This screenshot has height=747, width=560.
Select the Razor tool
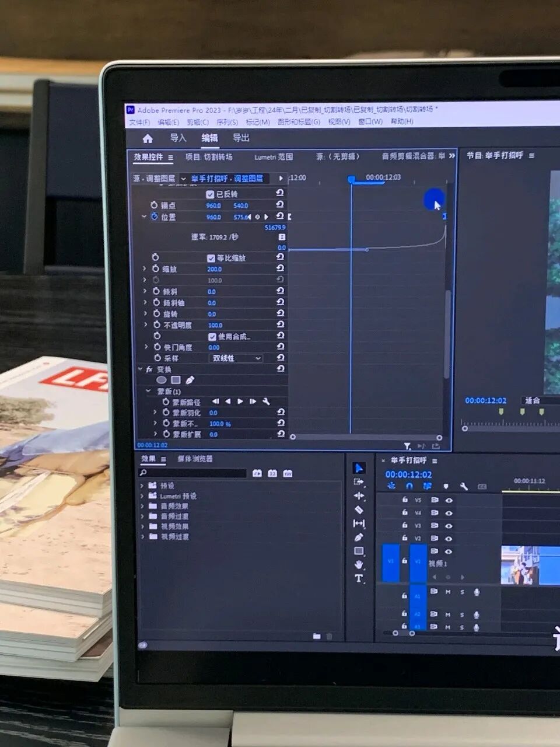coord(359,509)
